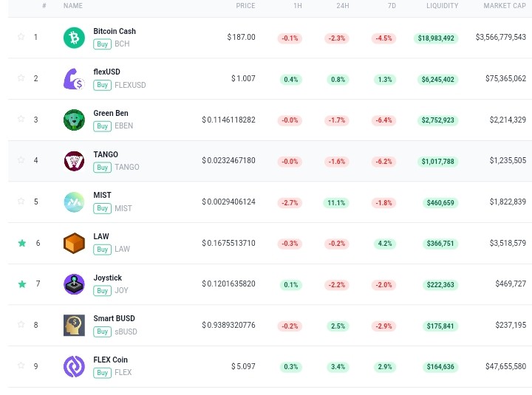Viewport: 532px width, 395px height.
Task: Favorite Bitcoin Cash with its star
Action: [x=21, y=37]
